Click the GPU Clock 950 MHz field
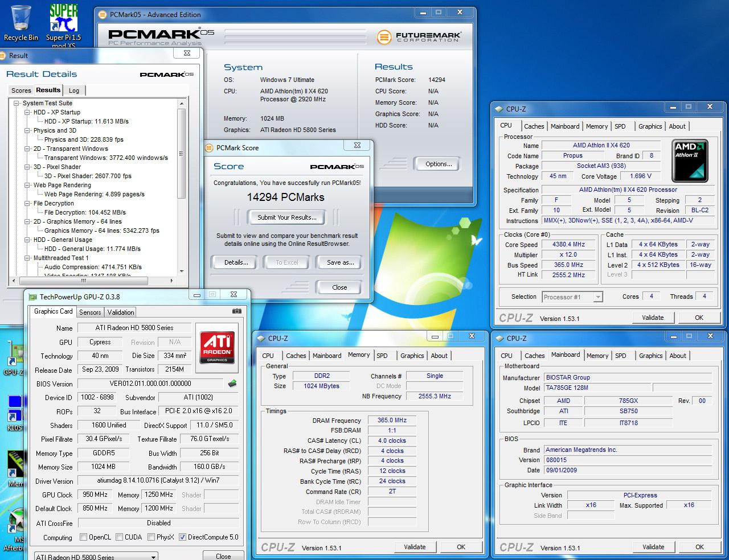This screenshot has height=560, width=729. point(95,495)
